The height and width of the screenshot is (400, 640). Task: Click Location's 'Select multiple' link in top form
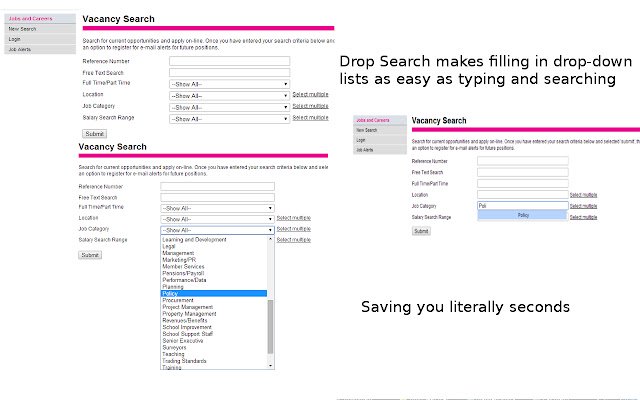coord(310,94)
